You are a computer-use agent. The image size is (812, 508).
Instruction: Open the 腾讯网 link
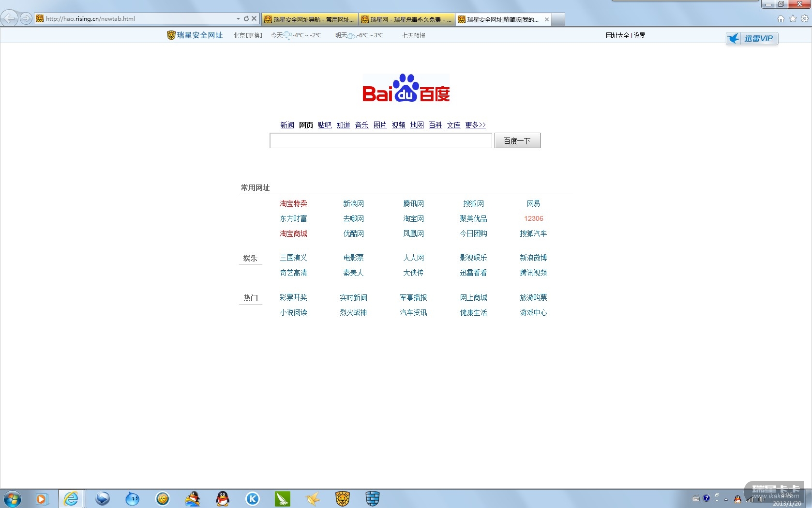coord(413,203)
